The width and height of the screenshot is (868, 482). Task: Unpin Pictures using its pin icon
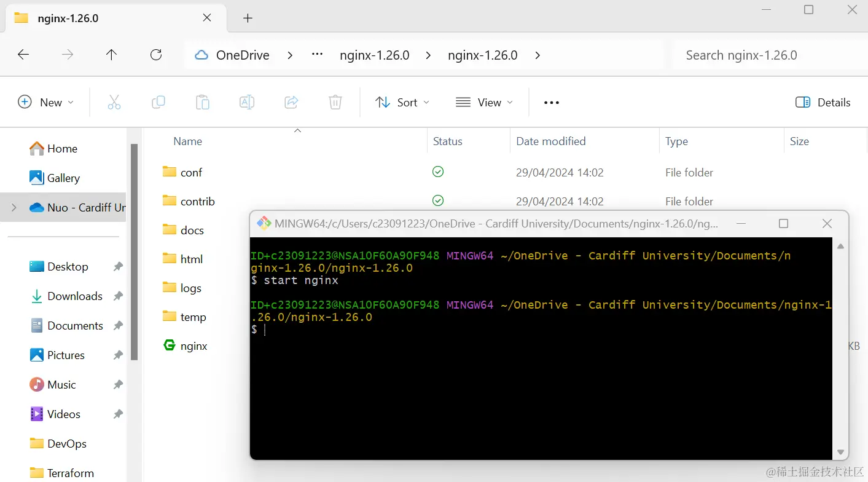pyautogui.click(x=118, y=355)
